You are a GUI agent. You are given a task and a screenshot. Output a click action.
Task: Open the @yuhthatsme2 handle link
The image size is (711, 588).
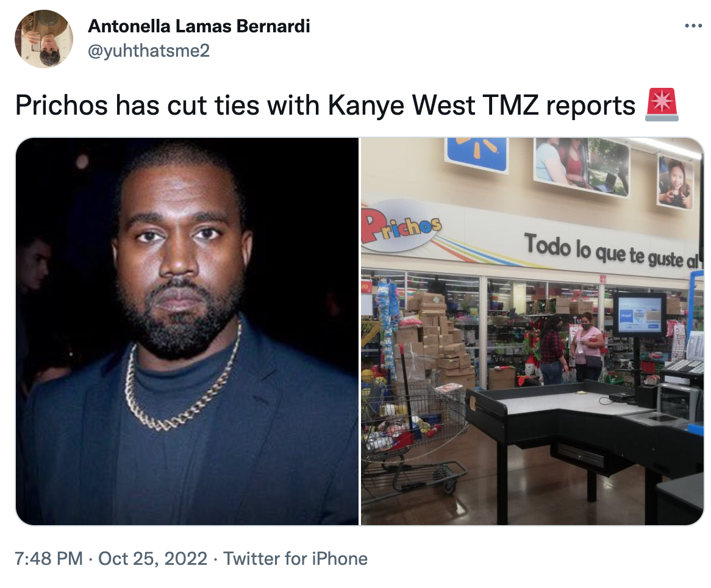click(148, 51)
